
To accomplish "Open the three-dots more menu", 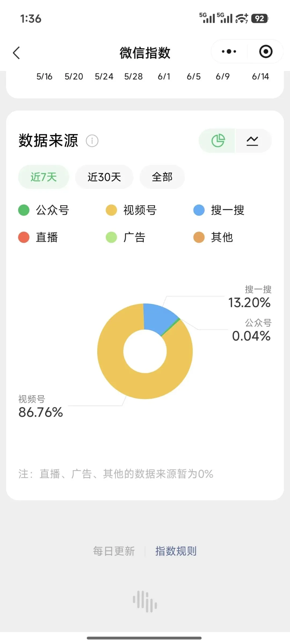I will 229,52.
